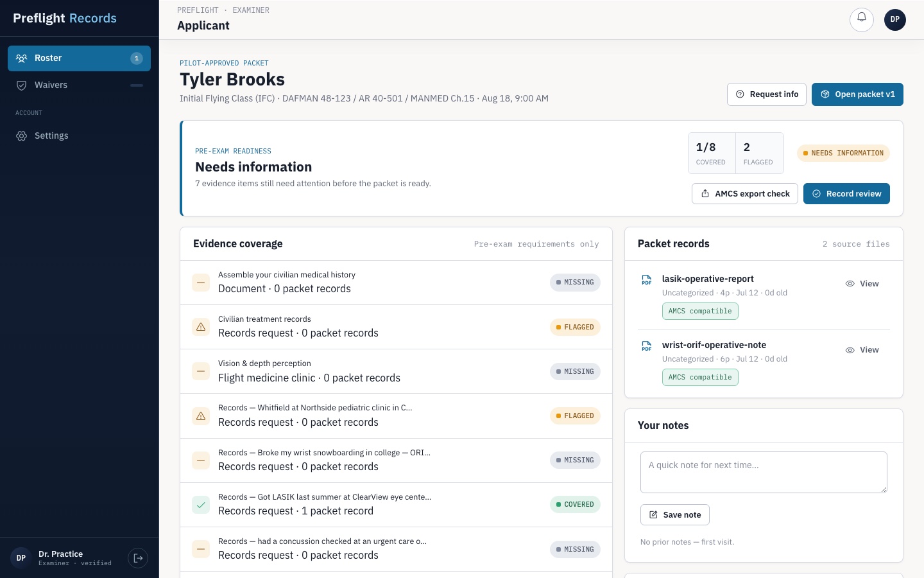The width and height of the screenshot is (924, 578).
Task: Click the LASIK records covered checkmark icon
Action: (x=201, y=505)
